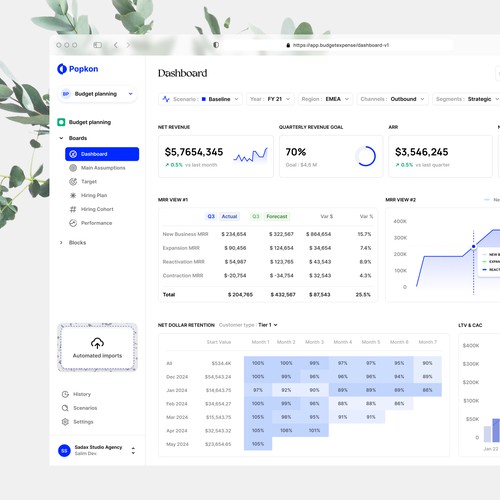Click the Dec 2024 retention row label

(177, 377)
